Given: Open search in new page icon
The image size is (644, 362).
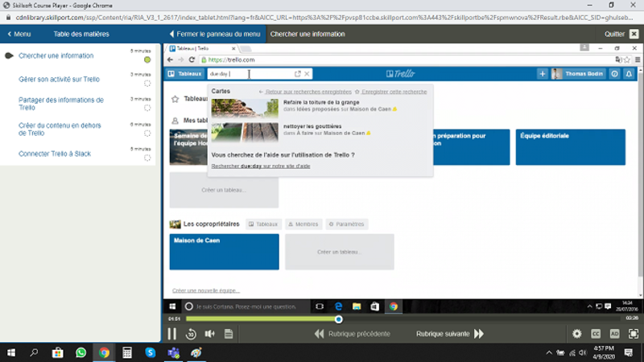Looking at the screenshot, I should 297,74.
